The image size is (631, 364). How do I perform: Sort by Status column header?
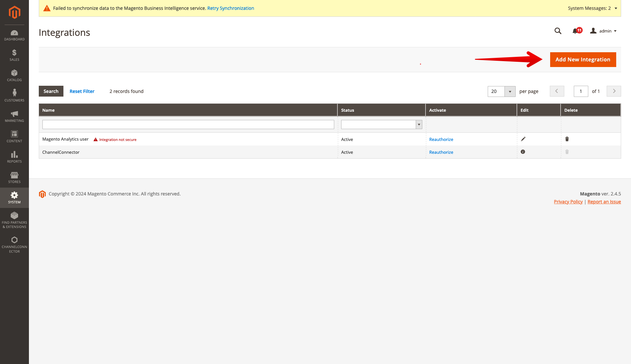(382, 110)
